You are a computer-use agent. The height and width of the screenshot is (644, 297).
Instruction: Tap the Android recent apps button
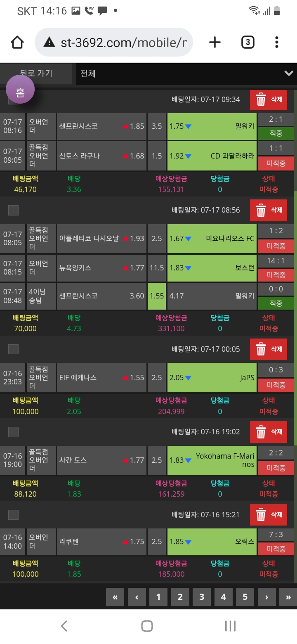coord(230,626)
